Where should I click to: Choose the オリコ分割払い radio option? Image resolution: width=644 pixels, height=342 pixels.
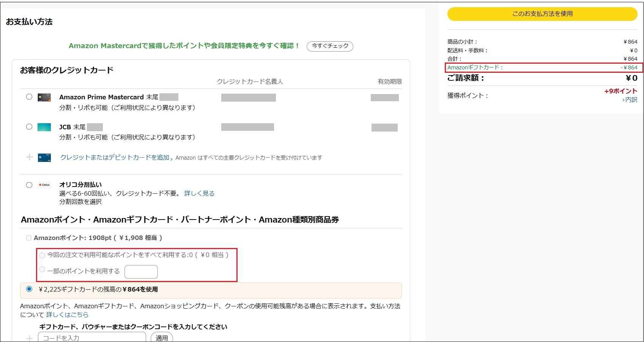tap(29, 185)
